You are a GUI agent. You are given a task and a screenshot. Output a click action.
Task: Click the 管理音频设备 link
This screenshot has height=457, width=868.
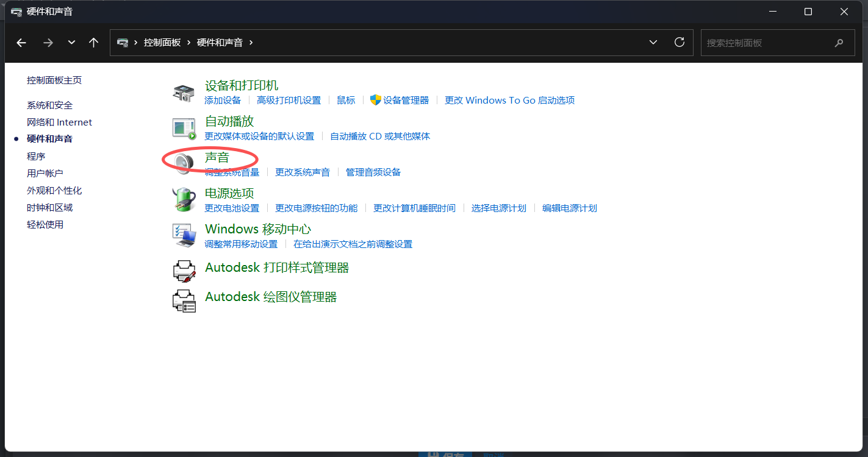[x=373, y=172]
